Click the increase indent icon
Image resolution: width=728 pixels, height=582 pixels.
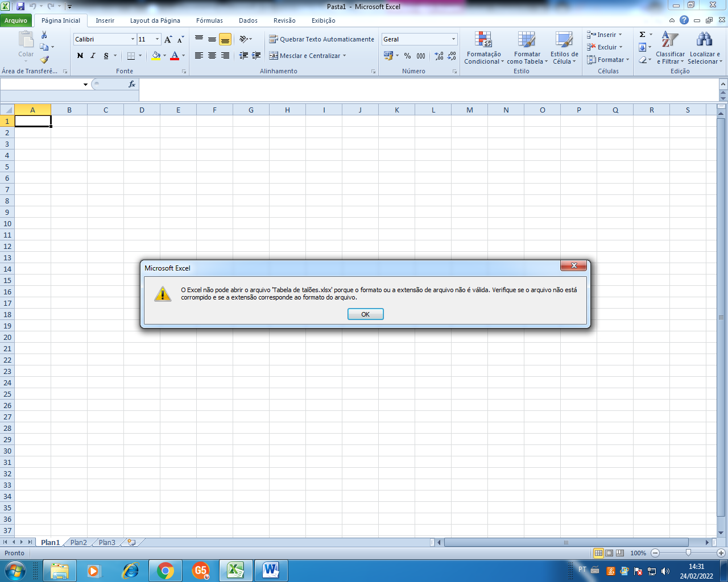[257, 56]
